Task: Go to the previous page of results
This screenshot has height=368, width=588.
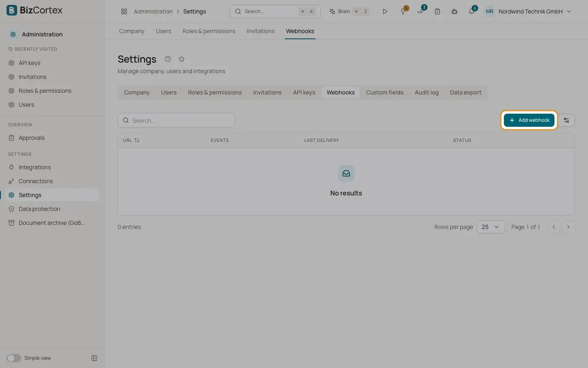Action: 554,227
